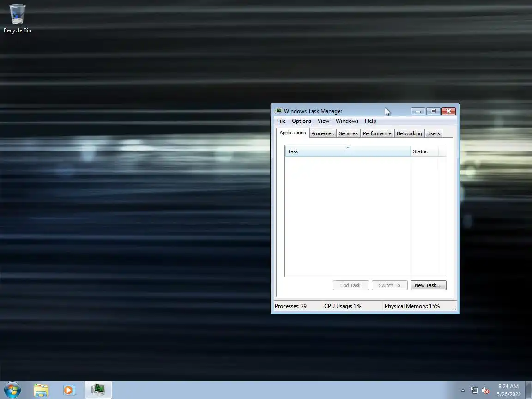Launch Windows Explorer from taskbar
The image size is (532, 399).
pyautogui.click(x=41, y=390)
